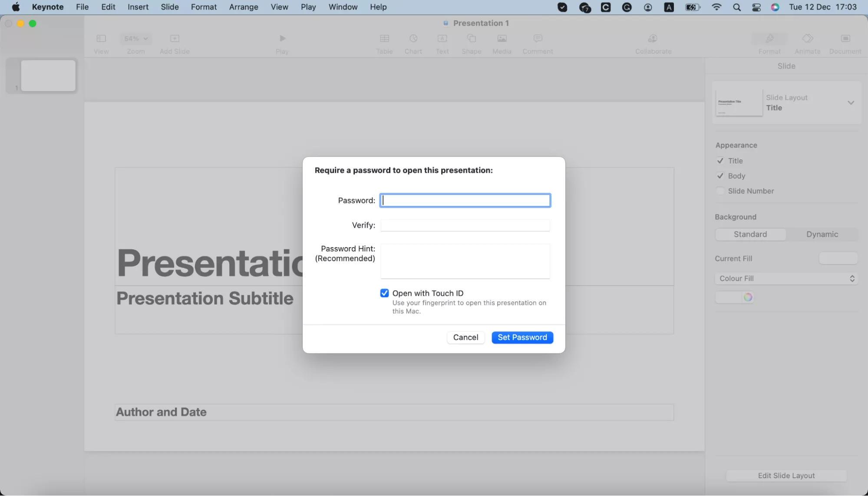Image resolution: width=868 pixels, height=496 pixels.
Task: Open the Media browser icon
Action: click(501, 43)
